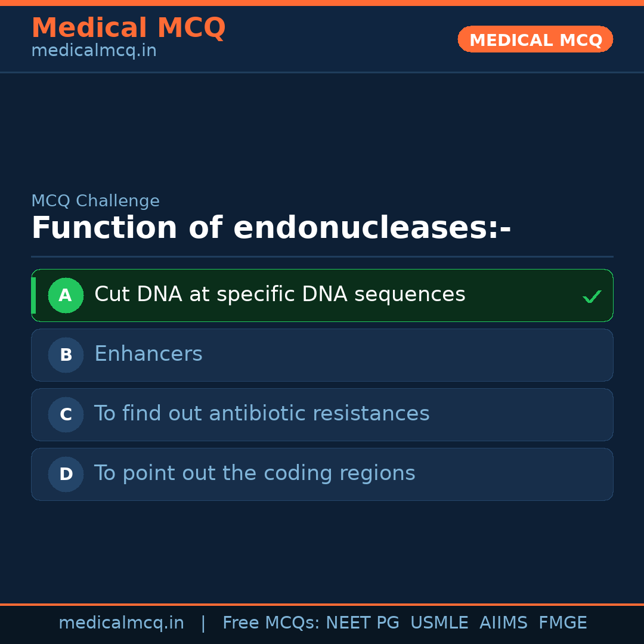Open the medicalmcq.in link under the header
This screenshot has width=644, height=644.
tap(94, 51)
